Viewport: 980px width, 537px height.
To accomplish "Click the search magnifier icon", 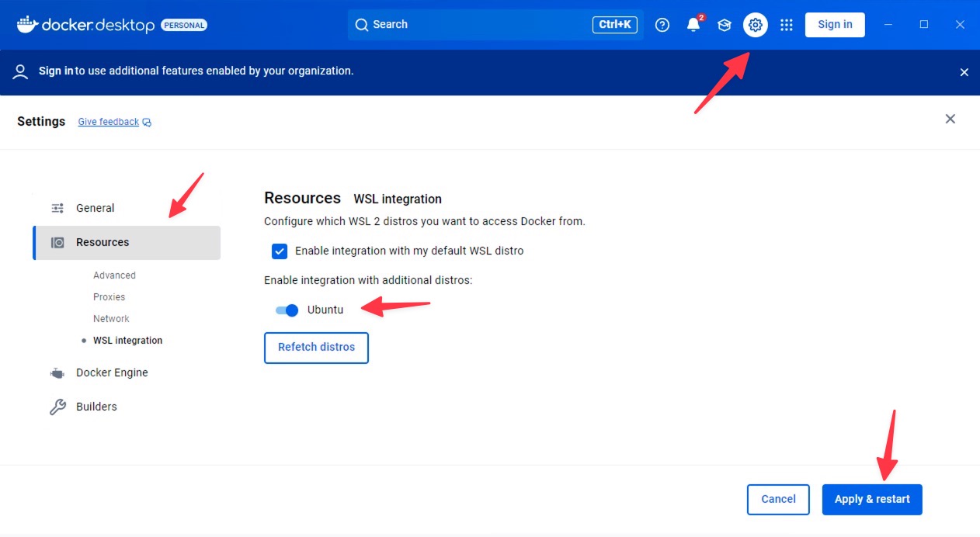I will 362,25.
